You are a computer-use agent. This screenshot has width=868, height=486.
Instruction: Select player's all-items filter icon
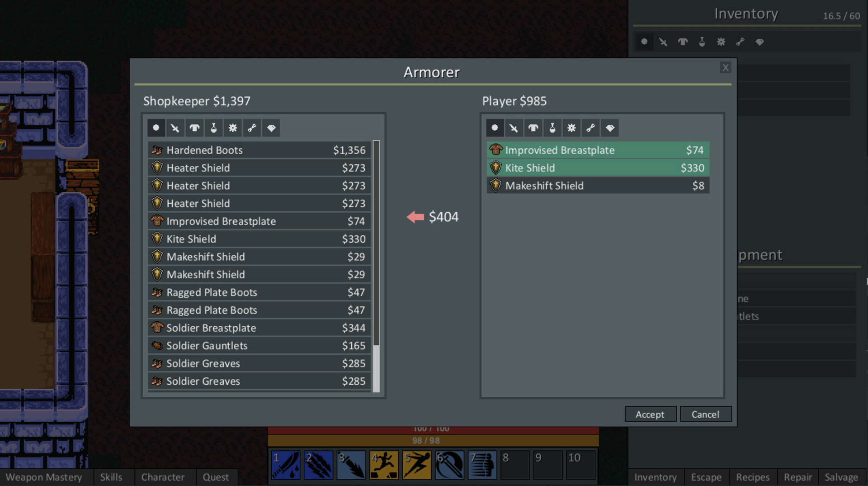pos(495,128)
